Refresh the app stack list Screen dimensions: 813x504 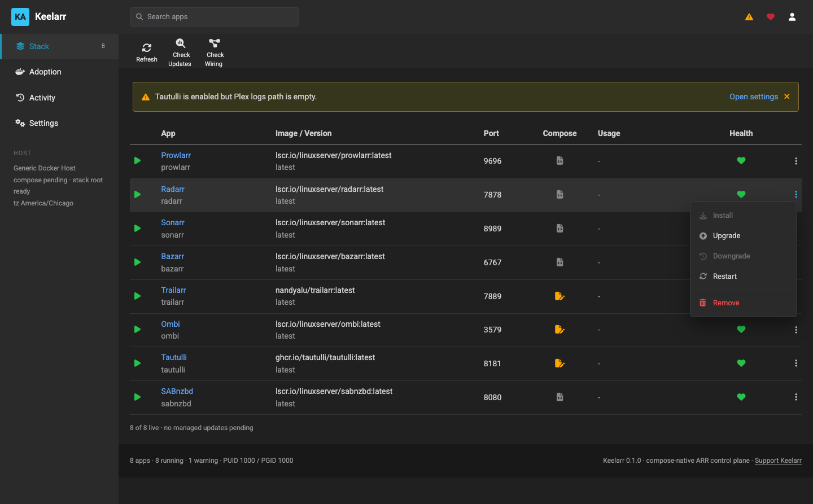147,52
